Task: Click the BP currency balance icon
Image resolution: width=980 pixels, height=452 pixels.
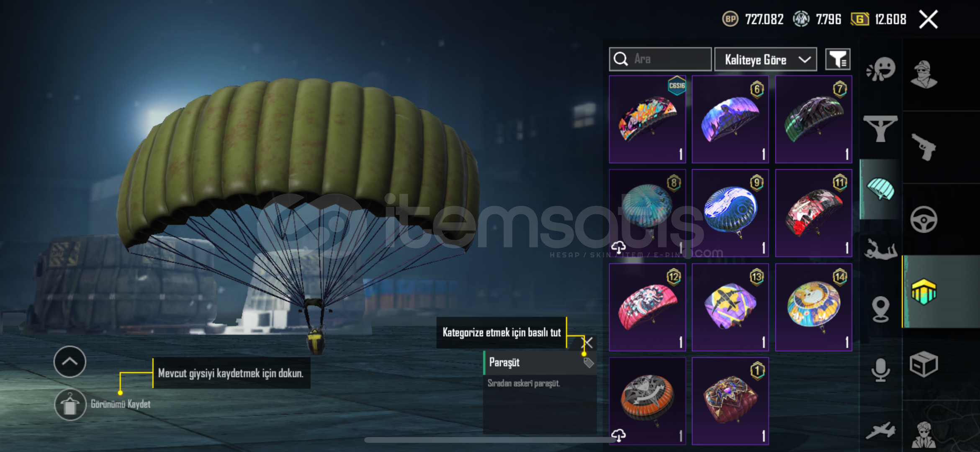Action: click(x=730, y=19)
